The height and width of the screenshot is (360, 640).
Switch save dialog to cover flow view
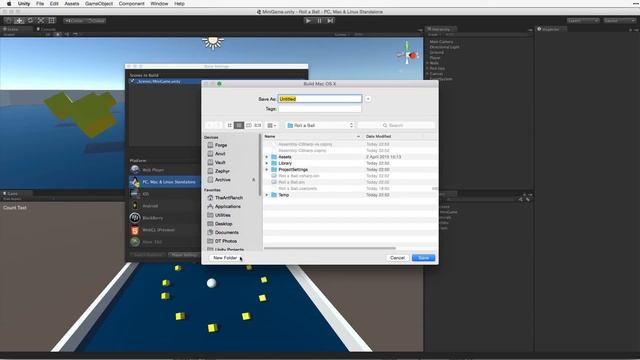coord(258,125)
